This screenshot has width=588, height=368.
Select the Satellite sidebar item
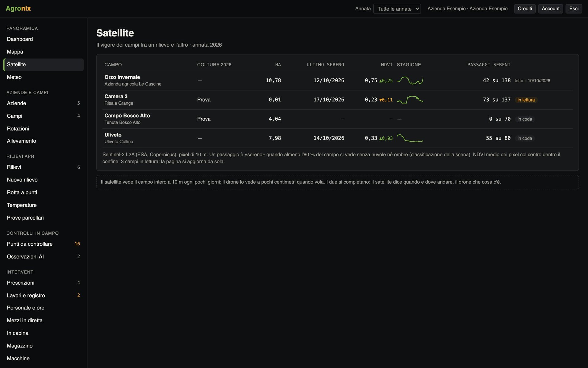[x=43, y=65]
